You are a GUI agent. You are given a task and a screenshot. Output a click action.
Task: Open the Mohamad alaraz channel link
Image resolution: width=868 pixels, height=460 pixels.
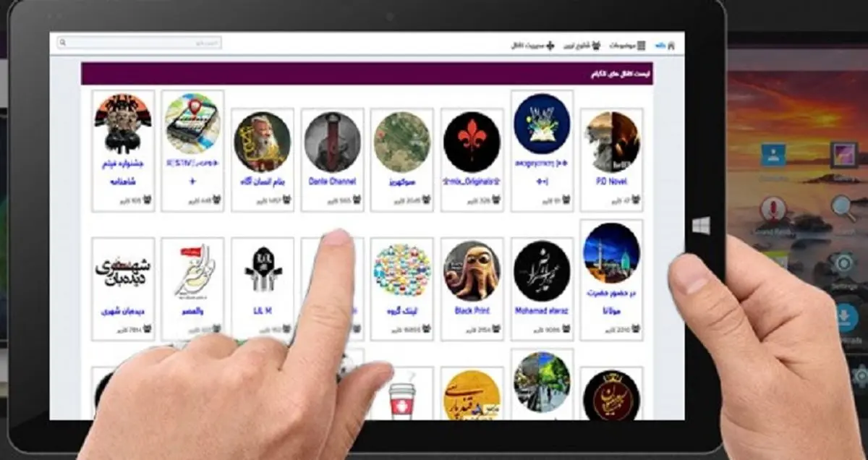(x=542, y=311)
